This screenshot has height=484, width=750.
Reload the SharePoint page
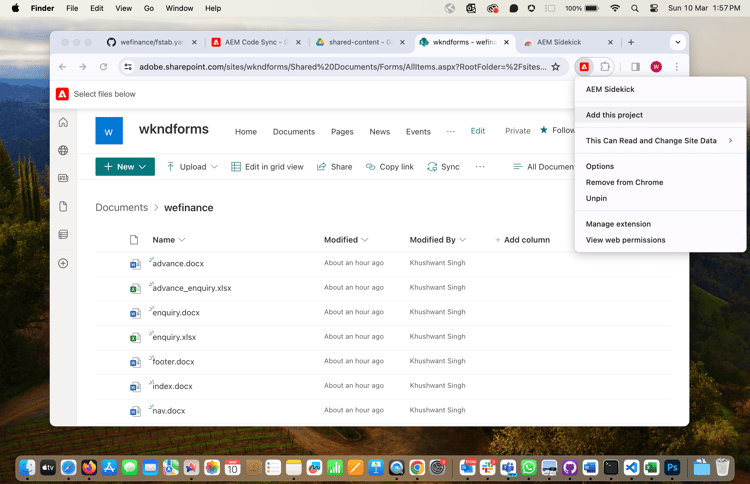pyautogui.click(x=103, y=67)
